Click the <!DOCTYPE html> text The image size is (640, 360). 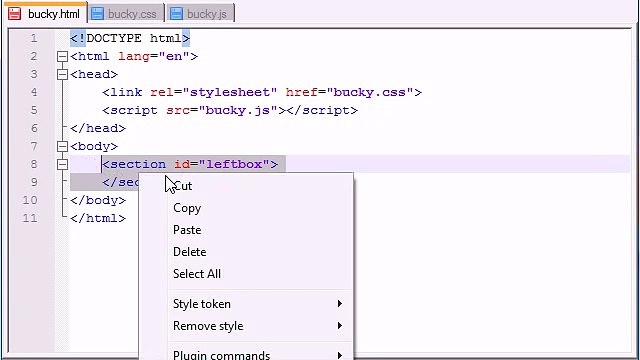pyautogui.click(x=130, y=38)
